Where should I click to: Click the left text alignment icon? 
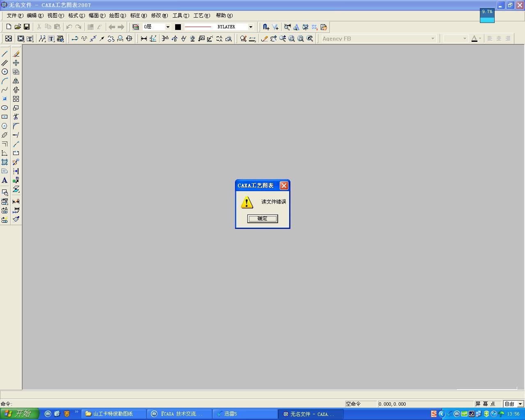pos(490,39)
